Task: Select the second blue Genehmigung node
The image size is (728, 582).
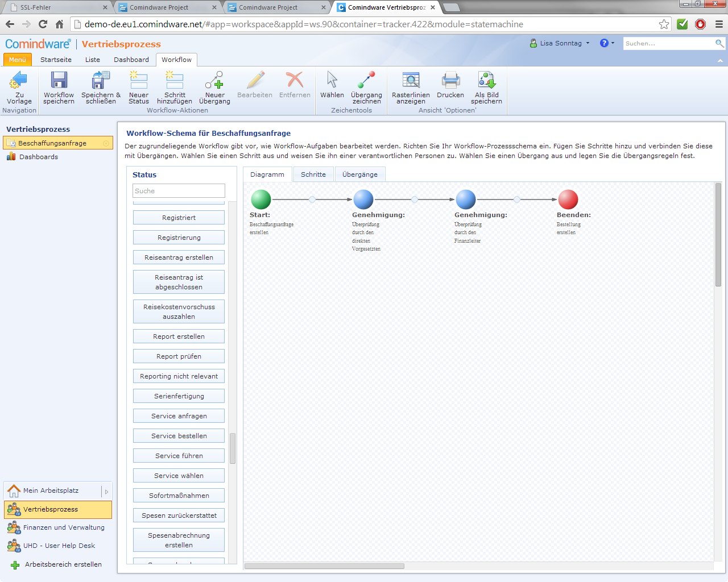Action: (x=466, y=199)
